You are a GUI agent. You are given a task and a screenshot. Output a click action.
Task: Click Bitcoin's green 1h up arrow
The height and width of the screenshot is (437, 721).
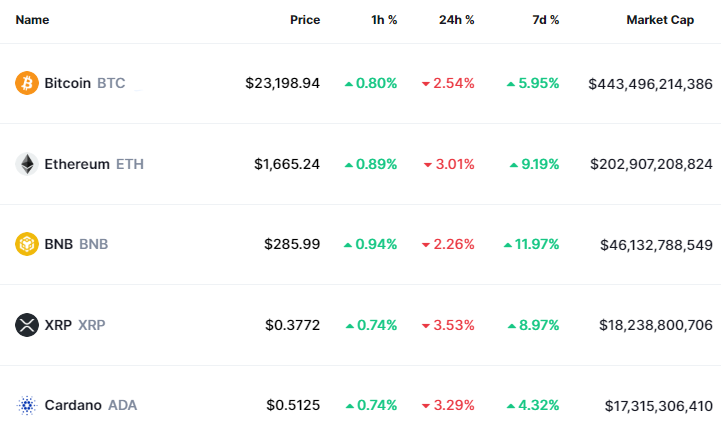point(348,84)
